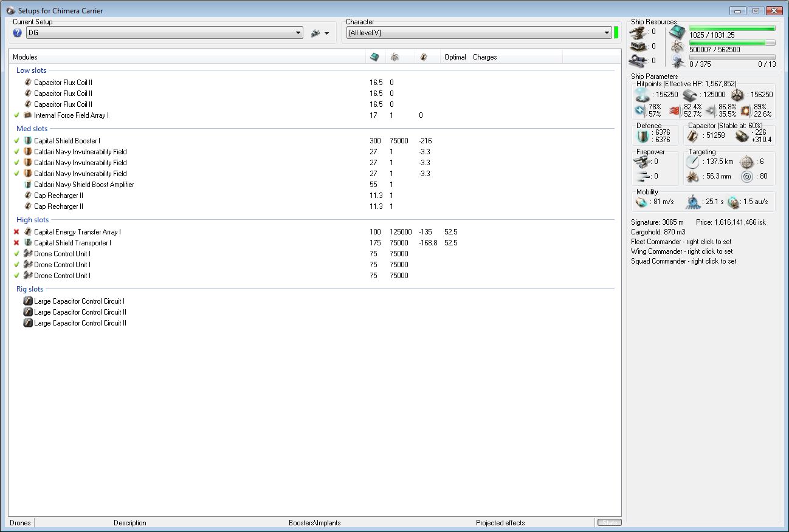Click the armor hitpoints icon beside 125000
Image resolution: width=789 pixels, height=532 pixels.
(x=689, y=95)
